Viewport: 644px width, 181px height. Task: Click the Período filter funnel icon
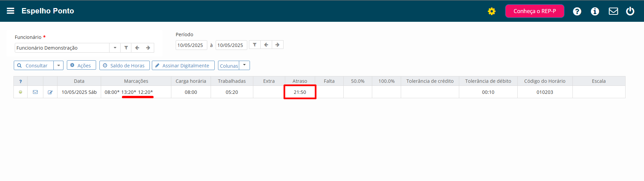255,45
